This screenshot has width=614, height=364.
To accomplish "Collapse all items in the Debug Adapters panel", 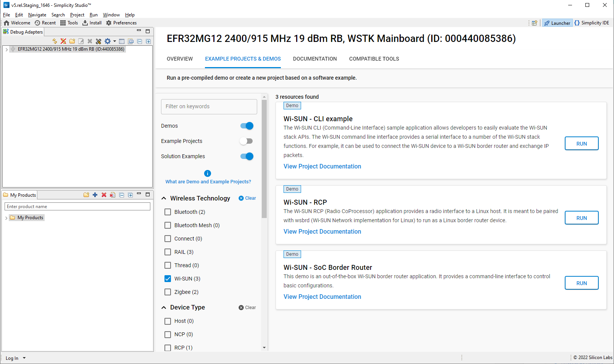I will point(140,41).
